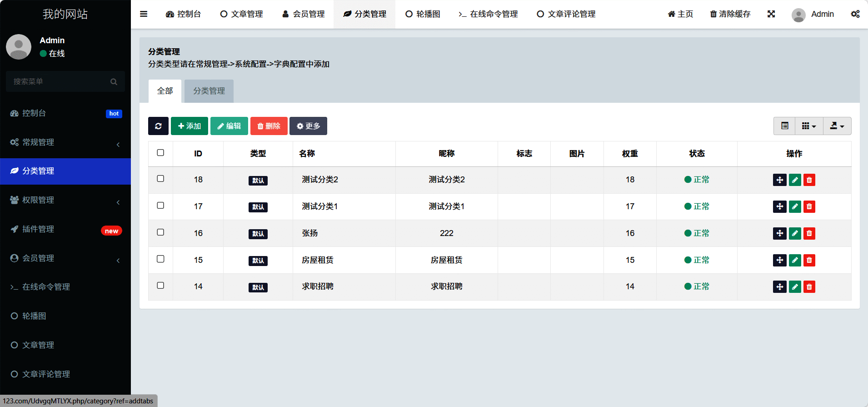Viewport: 868px width, 407px height.
Task: Open the columns visibility dropdown
Action: click(808, 126)
